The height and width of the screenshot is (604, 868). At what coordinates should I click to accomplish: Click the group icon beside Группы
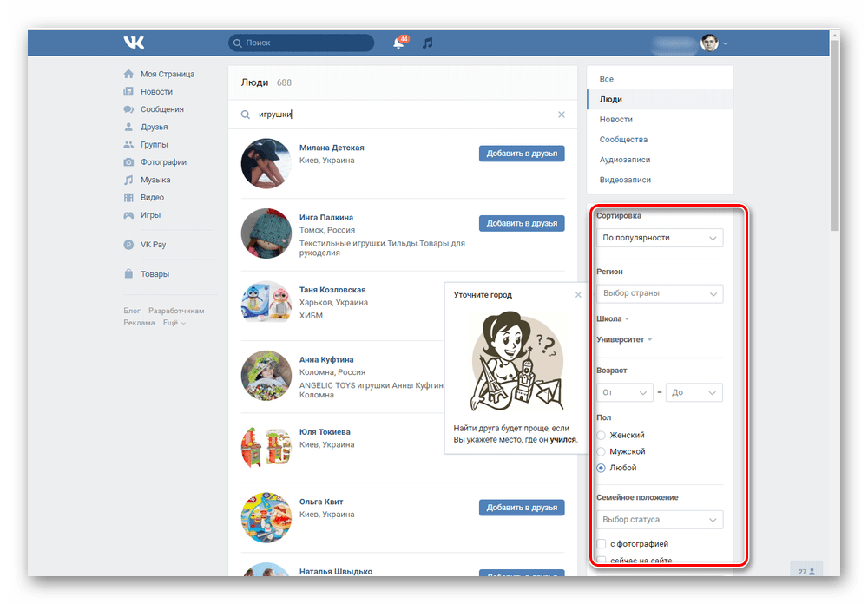coord(128,145)
